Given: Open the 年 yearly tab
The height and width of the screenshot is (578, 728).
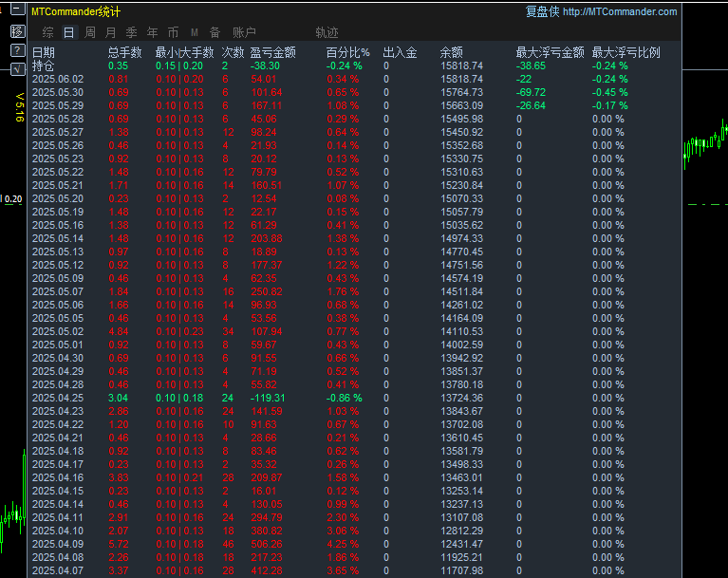Looking at the screenshot, I should pyautogui.click(x=152, y=32).
